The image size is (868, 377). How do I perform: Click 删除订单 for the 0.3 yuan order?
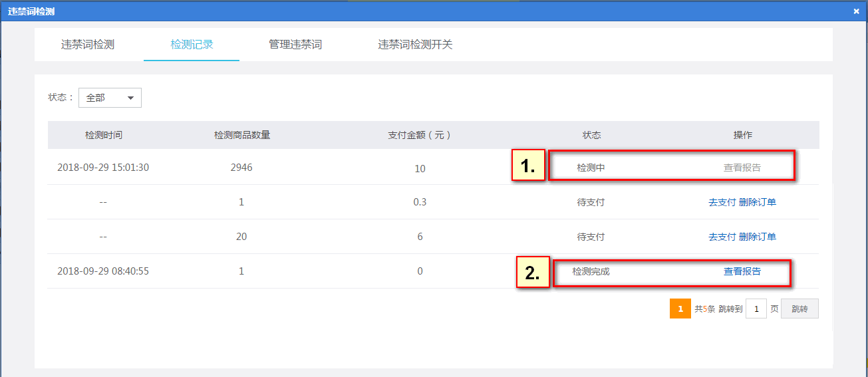click(x=758, y=202)
